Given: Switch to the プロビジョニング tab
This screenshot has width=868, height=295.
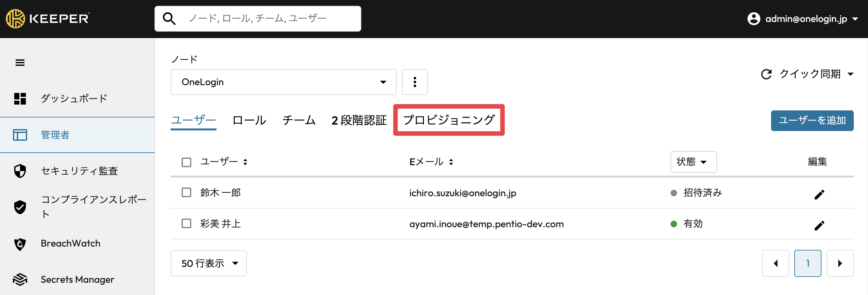Looking at the screenshot, I should (449, 120).
